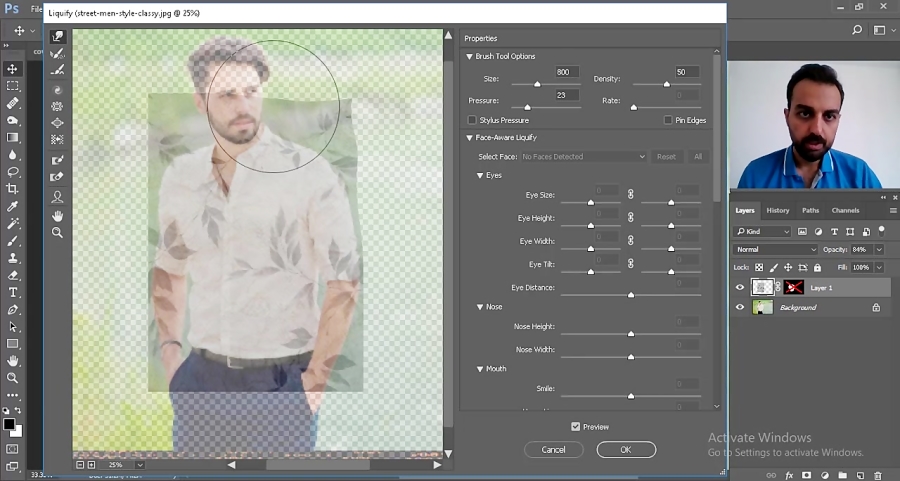Open the Photoshop search icon
This screenshot has height=481, width=900.
[x=857, y=30]
